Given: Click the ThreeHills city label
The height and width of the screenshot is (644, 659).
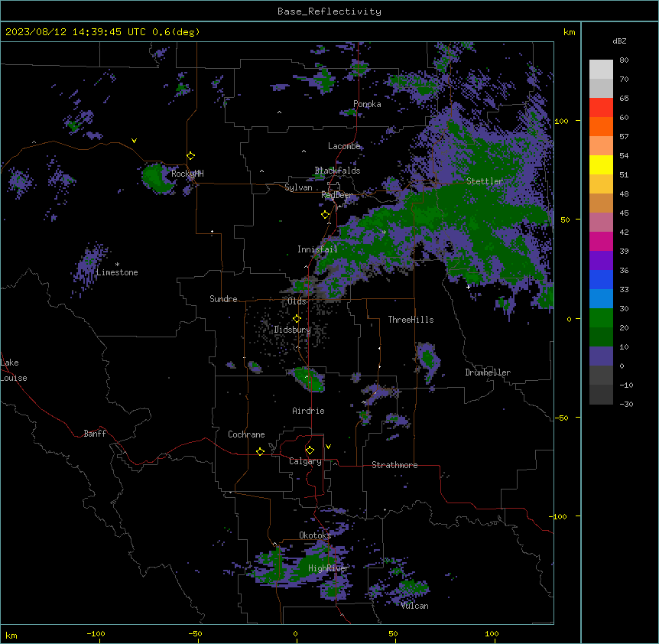Looking at the screenshot, I should tap(411, 320).
